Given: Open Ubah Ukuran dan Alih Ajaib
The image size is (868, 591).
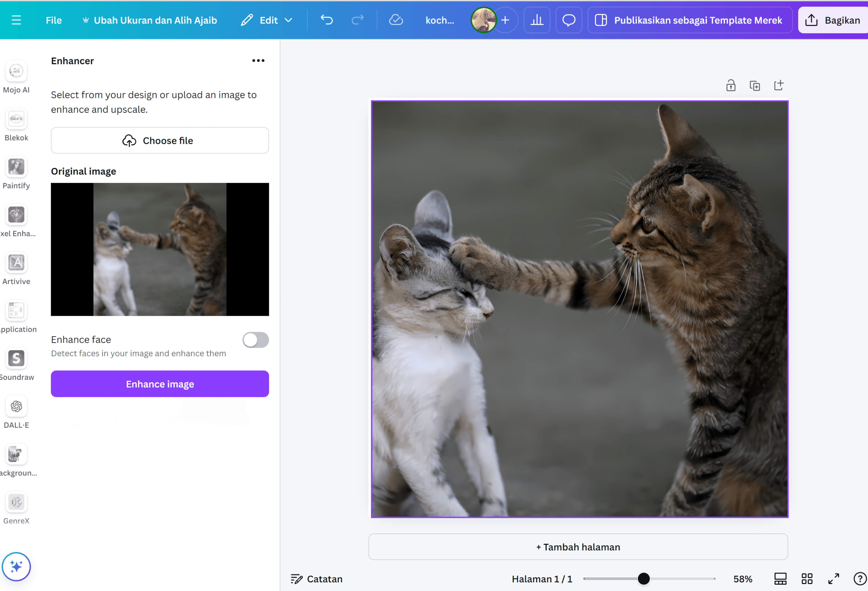Looking at the screenshot, I should [x=150, y=20].
